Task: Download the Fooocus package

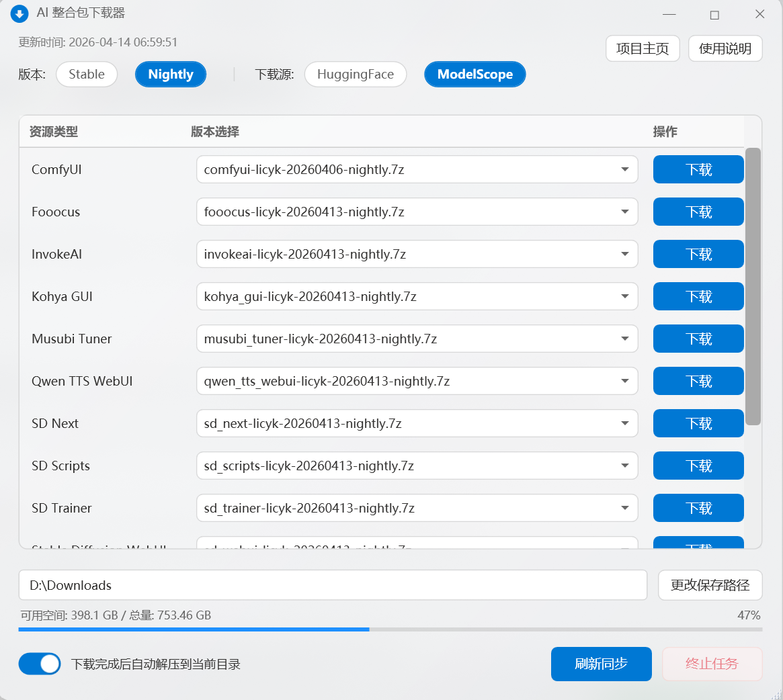Action: coord(698,212)
